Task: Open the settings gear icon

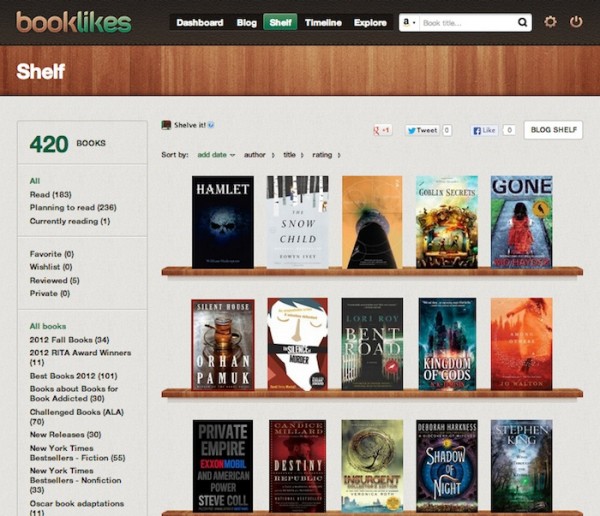Action: click(x=550, y=22)
